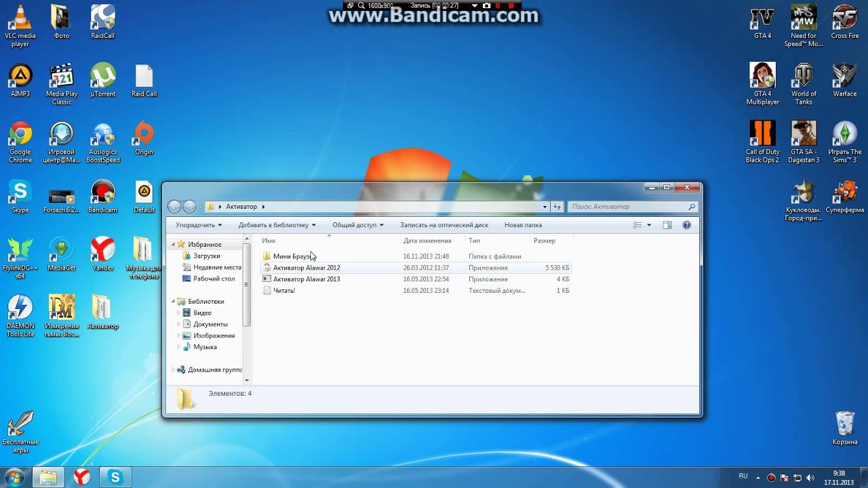Switch input language via RU indicator
Image resolution: width=868 pixels, height=488 pixels.
point(743,476)
